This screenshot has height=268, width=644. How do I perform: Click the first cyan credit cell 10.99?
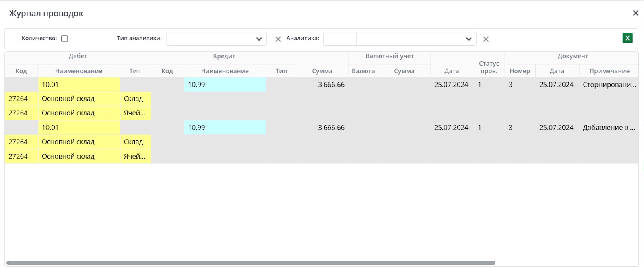pyautogui.click(x=225, y=85)
